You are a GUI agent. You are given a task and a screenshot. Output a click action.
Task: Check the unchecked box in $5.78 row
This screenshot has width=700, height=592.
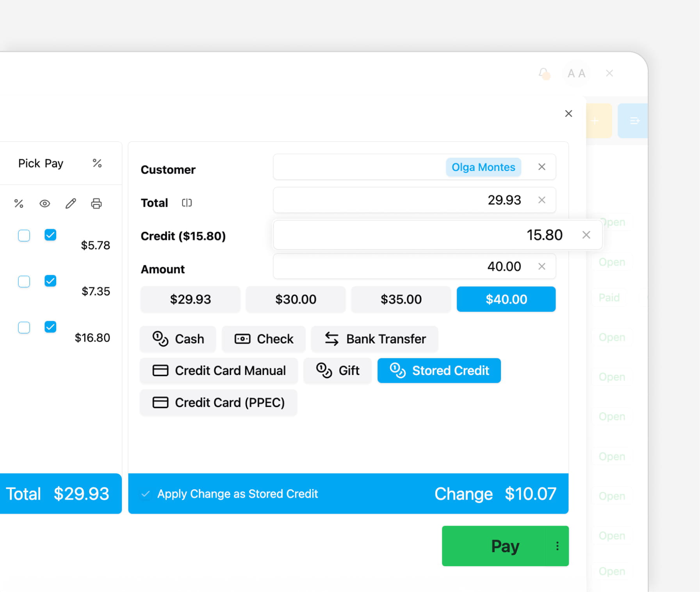[x=24, y=235]
